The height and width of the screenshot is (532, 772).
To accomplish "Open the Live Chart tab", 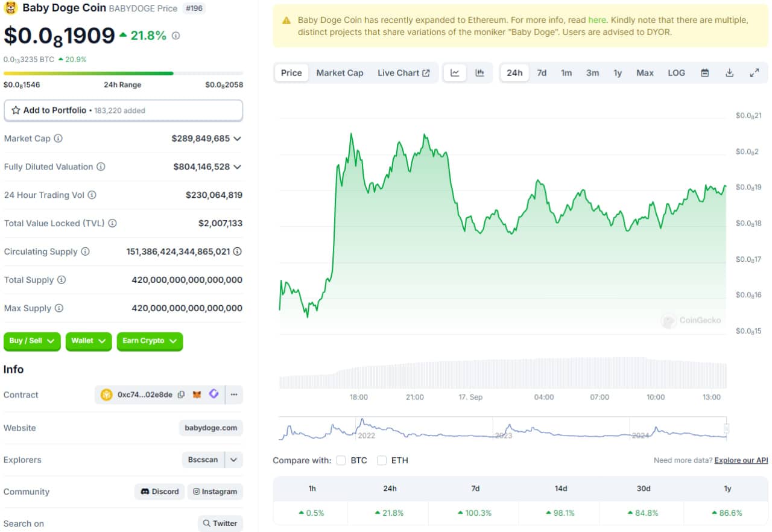I will 403,73.
